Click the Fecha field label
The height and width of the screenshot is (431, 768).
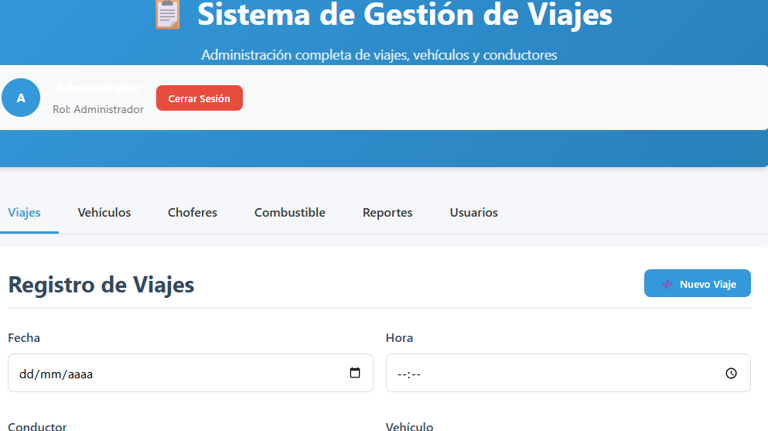click(24, 338)
